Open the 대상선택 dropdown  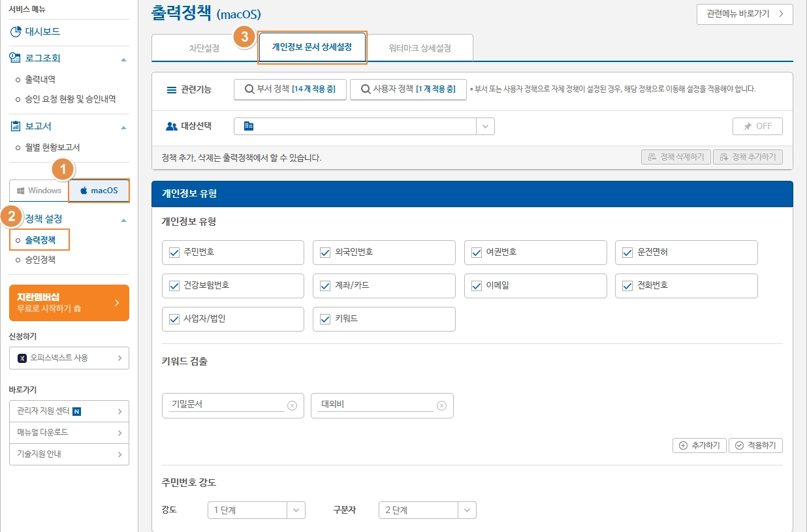pos(485,125)
